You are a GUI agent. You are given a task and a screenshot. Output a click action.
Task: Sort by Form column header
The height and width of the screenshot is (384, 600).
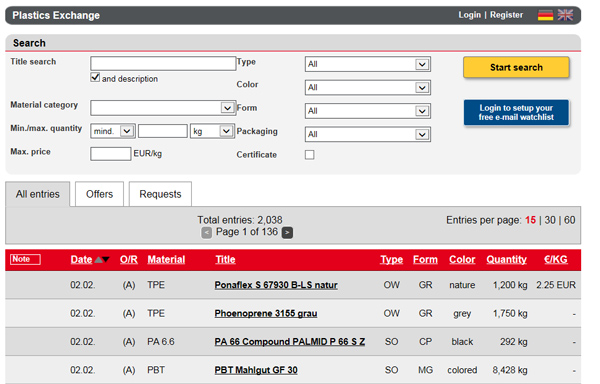[425, 259]
